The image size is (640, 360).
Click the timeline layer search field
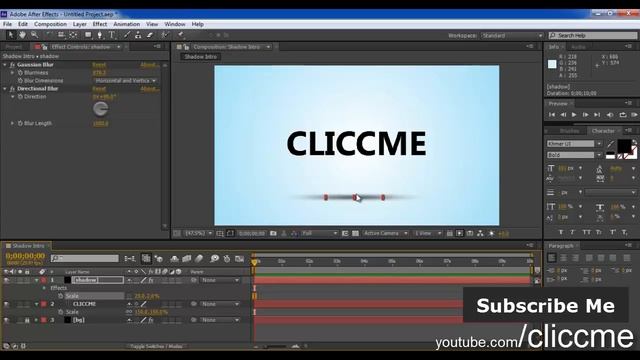pos(84,258)
